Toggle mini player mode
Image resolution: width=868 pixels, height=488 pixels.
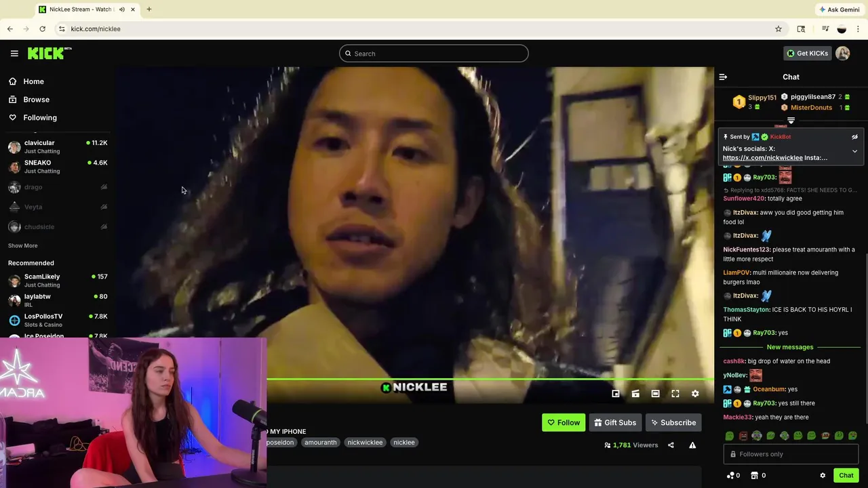[x=616, y=394]
